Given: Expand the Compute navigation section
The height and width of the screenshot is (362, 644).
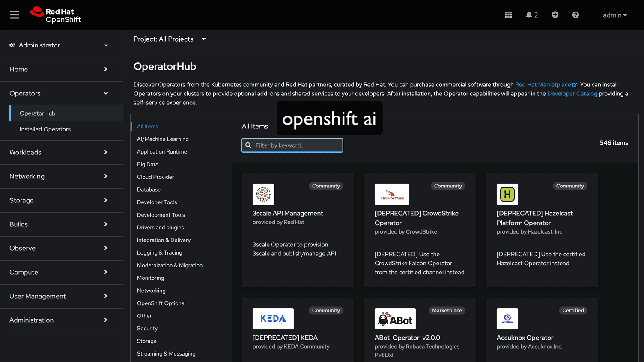Looking at the screenshot, I should point(62,272).
